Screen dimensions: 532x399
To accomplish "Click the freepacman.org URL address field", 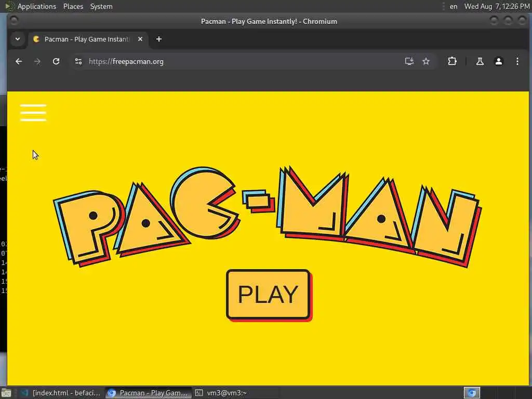I will tap(126, 61).
